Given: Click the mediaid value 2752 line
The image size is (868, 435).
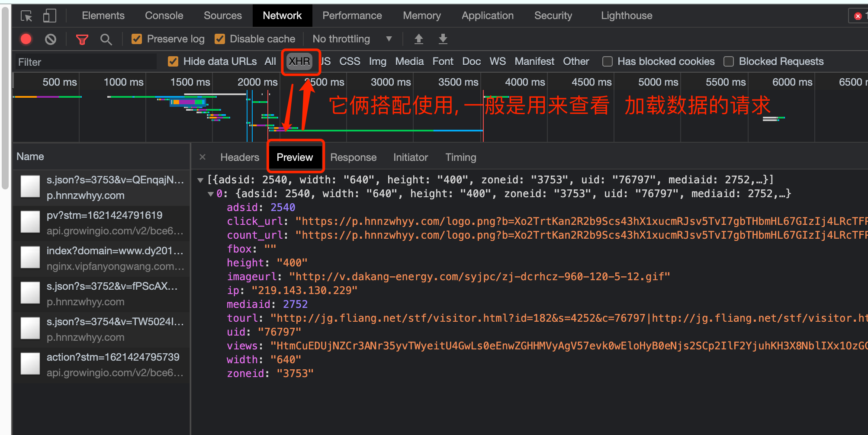Looking at the screenshot, I should click(x=267, y=304).
